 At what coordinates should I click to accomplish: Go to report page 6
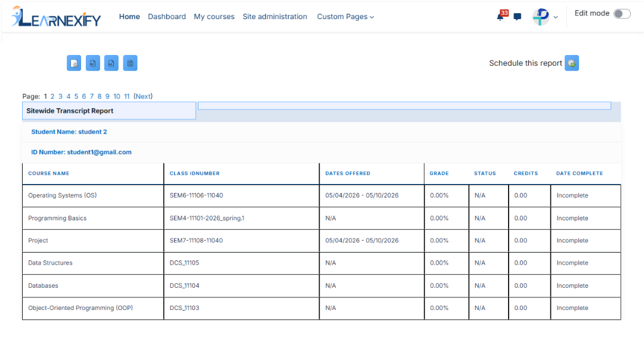84,96
